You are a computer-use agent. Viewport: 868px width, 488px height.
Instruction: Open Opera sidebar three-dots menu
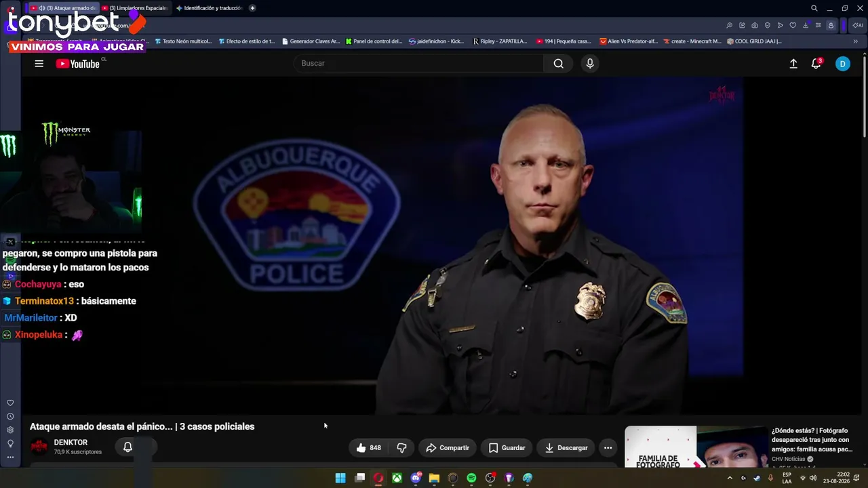click(x=10, y=457)
